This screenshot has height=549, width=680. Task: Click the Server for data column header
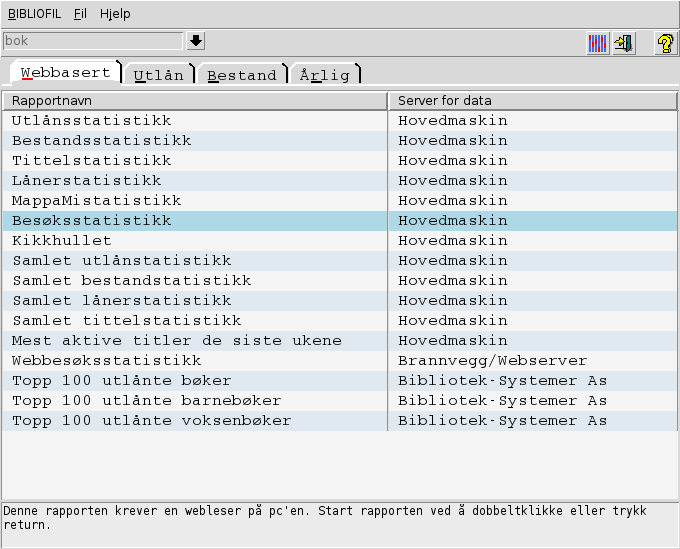click(x=532, y=101)
